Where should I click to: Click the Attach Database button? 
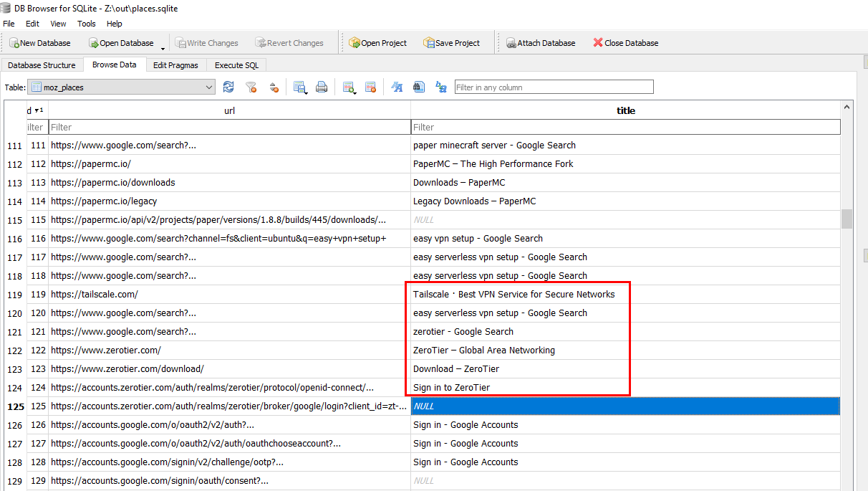point(541,43)
